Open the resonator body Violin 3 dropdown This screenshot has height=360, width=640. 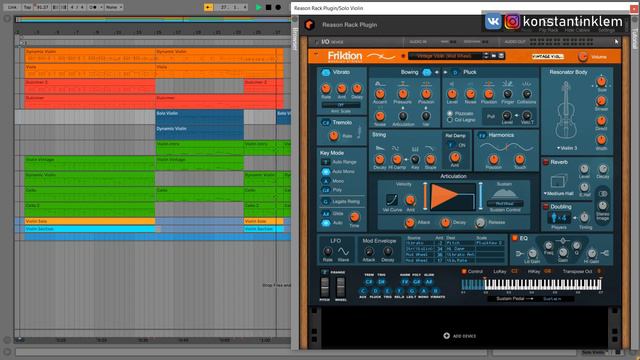567,148
